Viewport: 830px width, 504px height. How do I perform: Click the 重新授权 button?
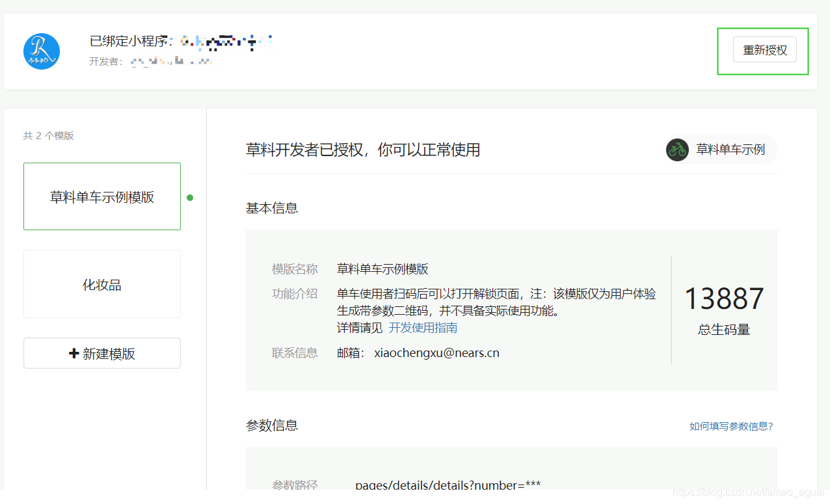coord(764,49)
